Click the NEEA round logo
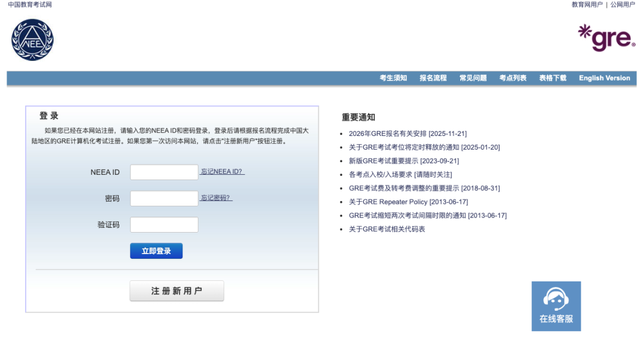 (32, 40)
